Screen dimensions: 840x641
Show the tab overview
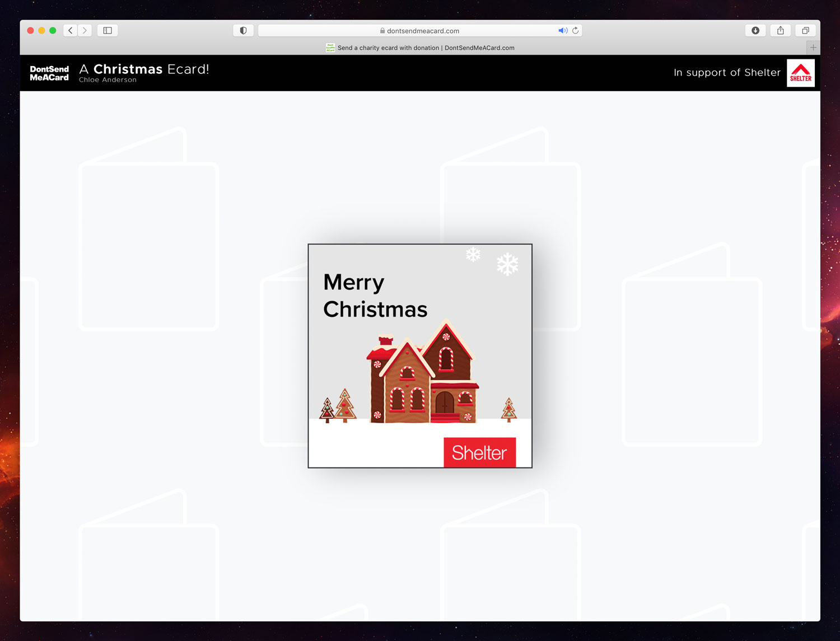point(805,31)
